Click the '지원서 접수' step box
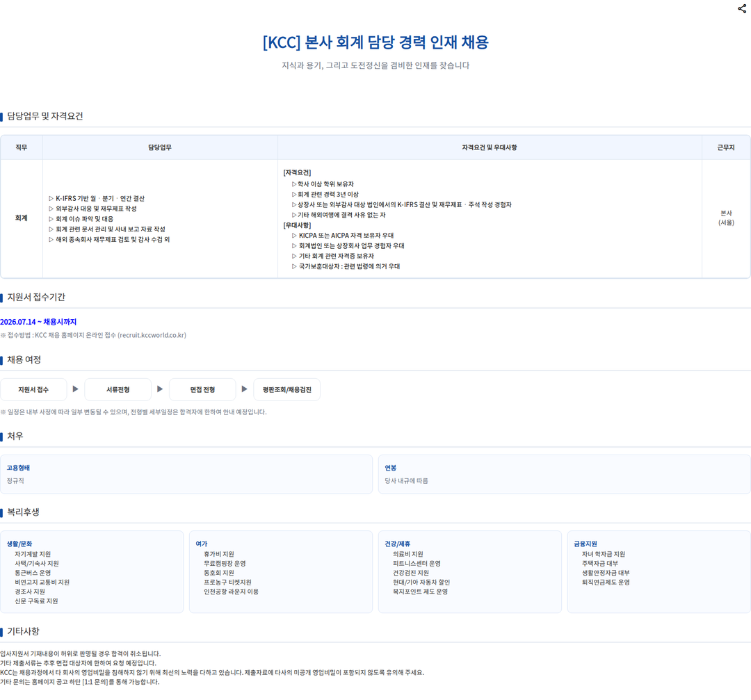This screenshot has height=700, width=751. tap(33, 390)
